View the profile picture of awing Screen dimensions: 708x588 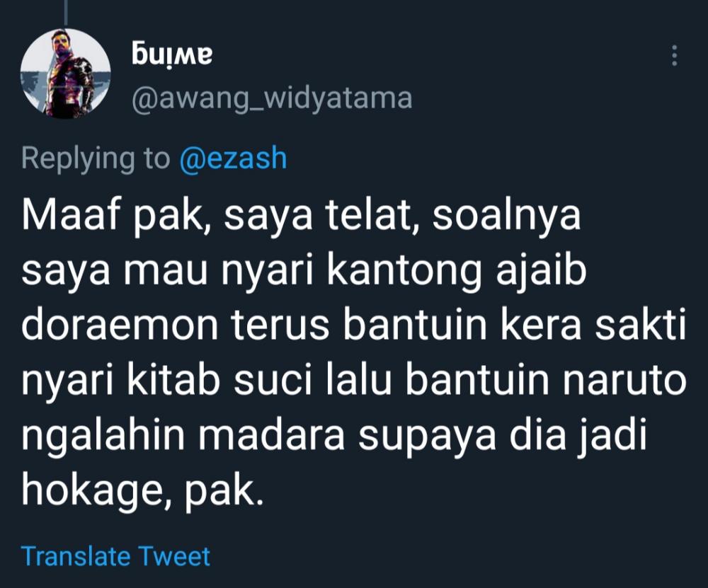click(65, 74)
